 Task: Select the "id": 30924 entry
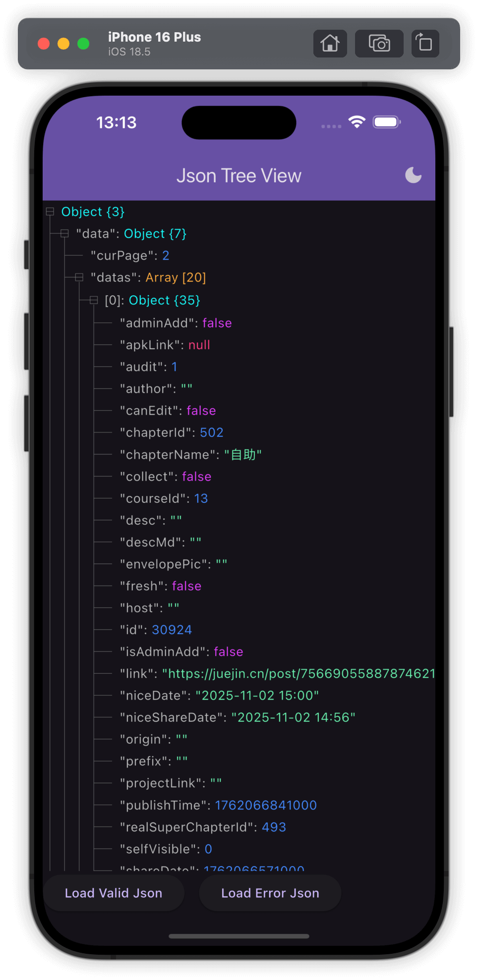(156, 629)
